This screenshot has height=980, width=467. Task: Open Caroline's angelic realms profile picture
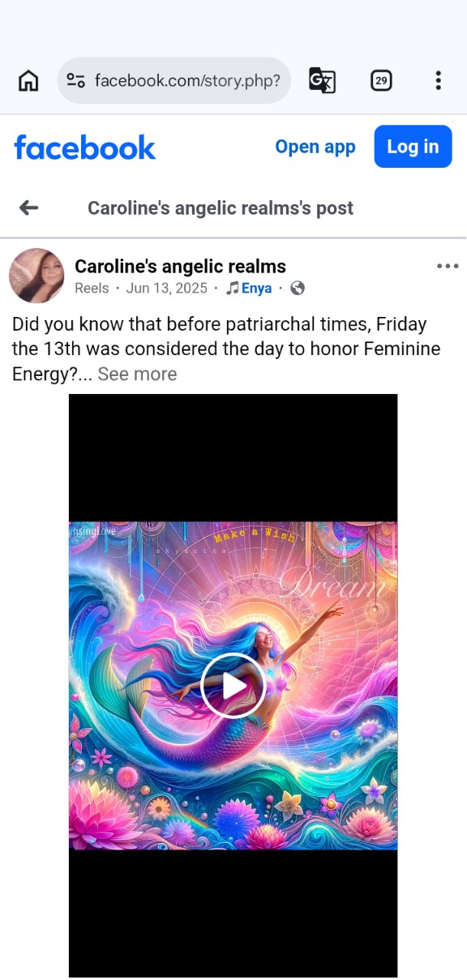point(36,276)
